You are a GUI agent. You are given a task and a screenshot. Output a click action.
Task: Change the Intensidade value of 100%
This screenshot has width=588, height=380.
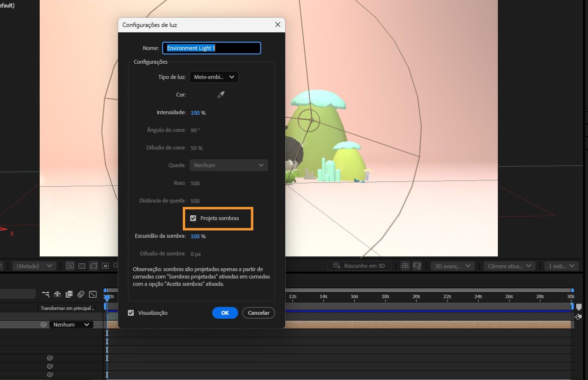pos(195,113)
